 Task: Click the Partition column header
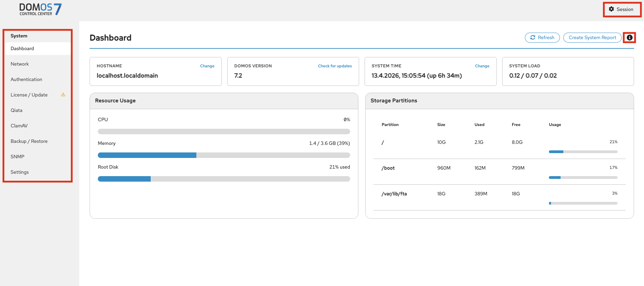(390, 125)
